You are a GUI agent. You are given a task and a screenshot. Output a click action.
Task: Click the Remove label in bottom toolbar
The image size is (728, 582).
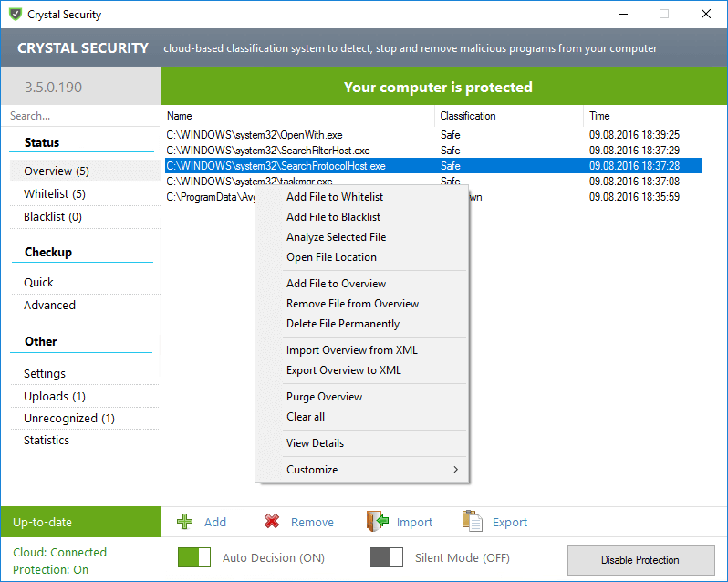click(312, 522)
